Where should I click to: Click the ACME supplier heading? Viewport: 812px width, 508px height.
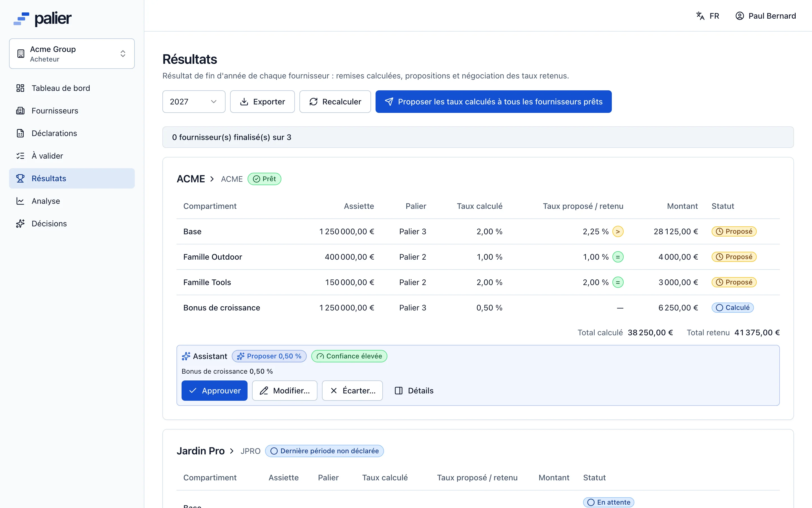(x=191, y=179)
